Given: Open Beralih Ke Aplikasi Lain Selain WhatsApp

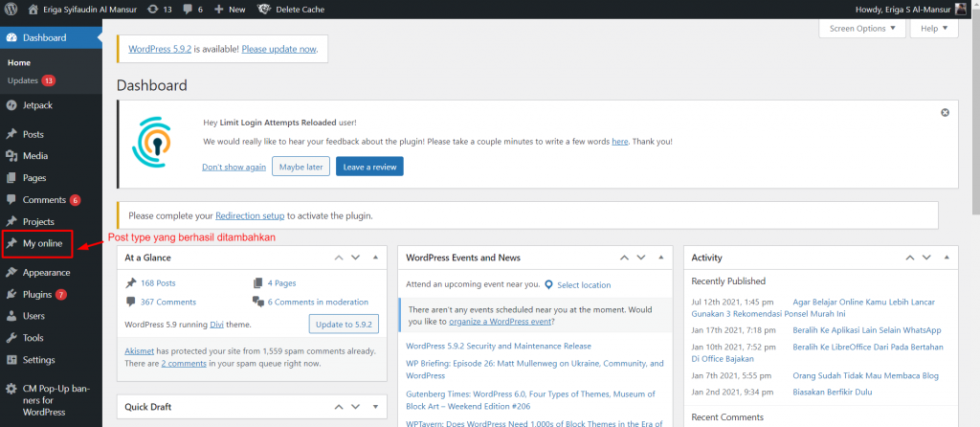Looking at the screenshot, I should point(866,330).
